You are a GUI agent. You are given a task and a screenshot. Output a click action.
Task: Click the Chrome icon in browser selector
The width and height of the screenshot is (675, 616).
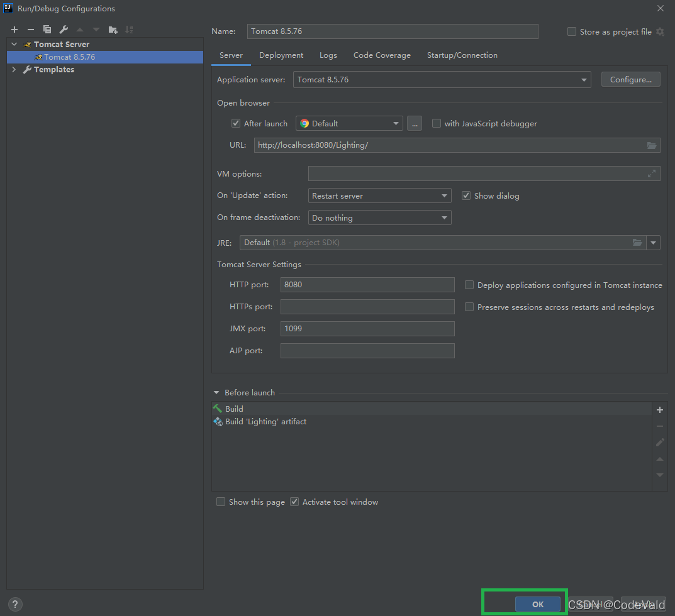pos(304,123)
